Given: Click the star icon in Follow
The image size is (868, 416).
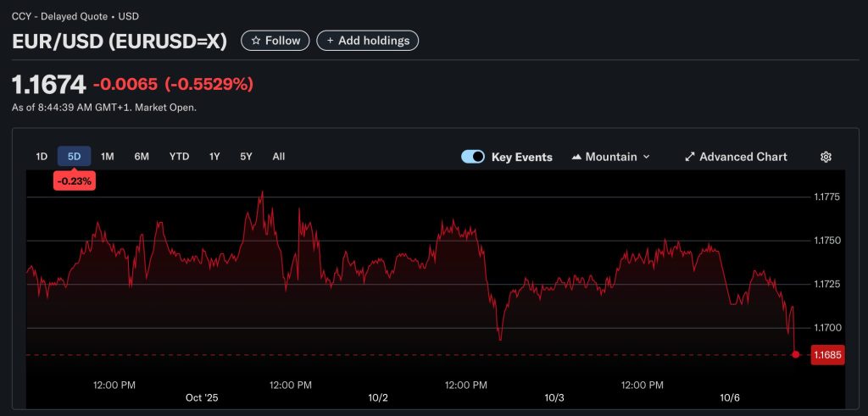Looking at the screenshot, I should click(x=256, y=41).
